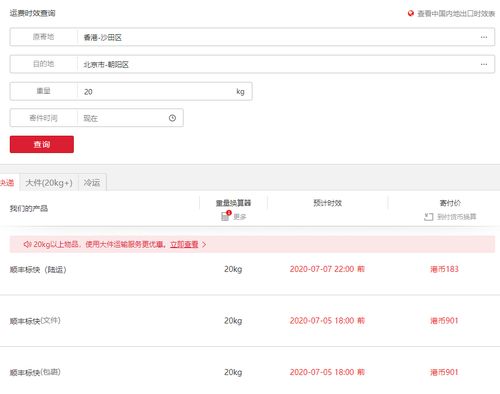Click 20kg in the 顺丰标快（陆运） row
The height and width of the screenshot is (394, 500).
233,269
